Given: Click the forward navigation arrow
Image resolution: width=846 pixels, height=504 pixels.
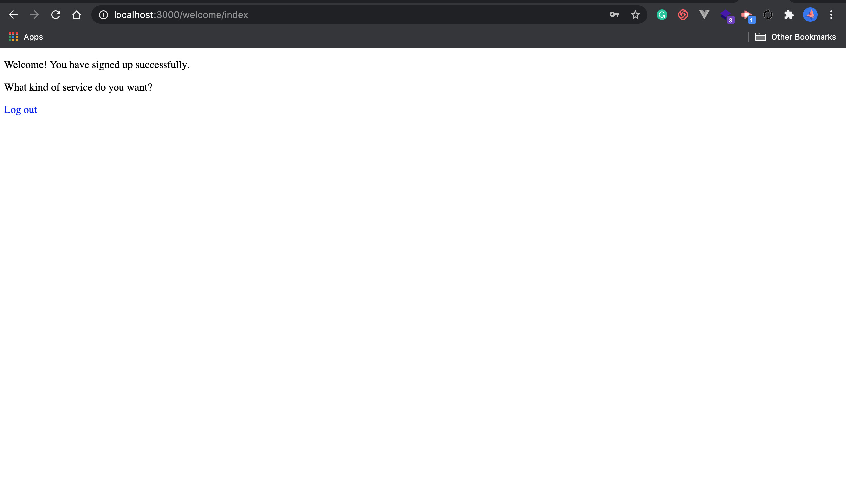Looking at the screenshot, I should [x=34, y=15].
